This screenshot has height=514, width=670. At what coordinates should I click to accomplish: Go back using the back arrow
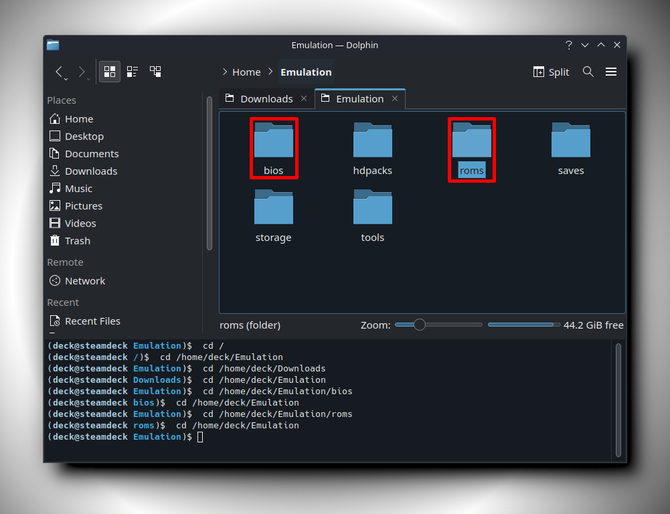coord(59,71)
